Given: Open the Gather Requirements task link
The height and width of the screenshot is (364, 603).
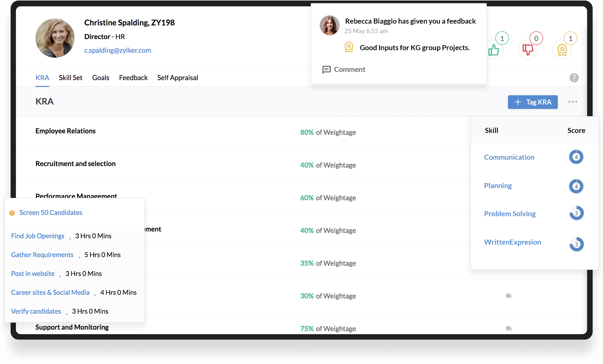Looking at the screenshot, I should tap(42, 255).
